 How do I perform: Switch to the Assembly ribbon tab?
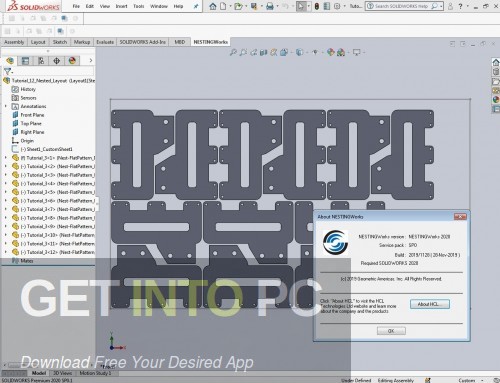tap(14, 42)
